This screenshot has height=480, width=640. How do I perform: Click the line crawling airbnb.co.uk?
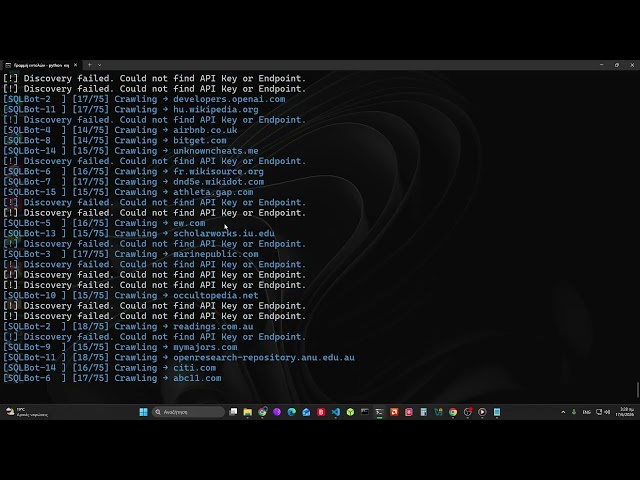pos(120,130)
